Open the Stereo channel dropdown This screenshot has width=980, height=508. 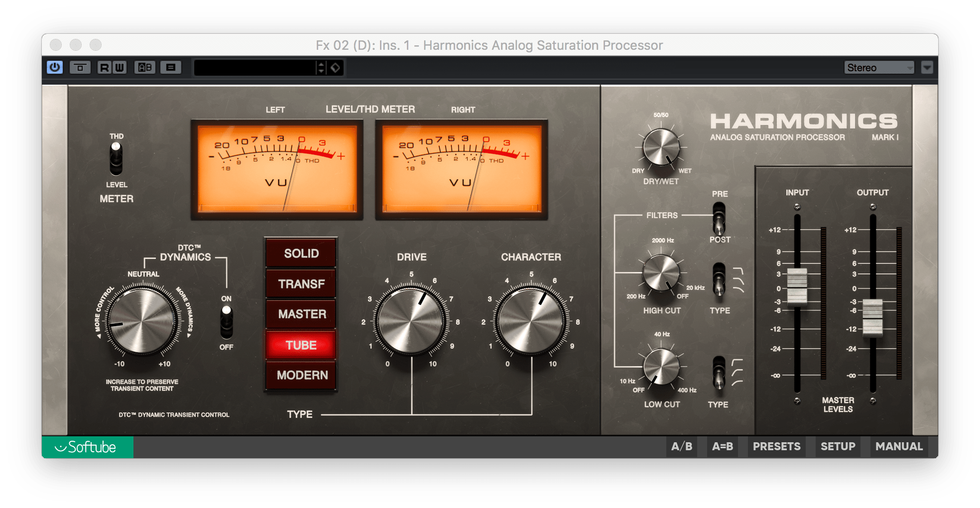point(879,67)
